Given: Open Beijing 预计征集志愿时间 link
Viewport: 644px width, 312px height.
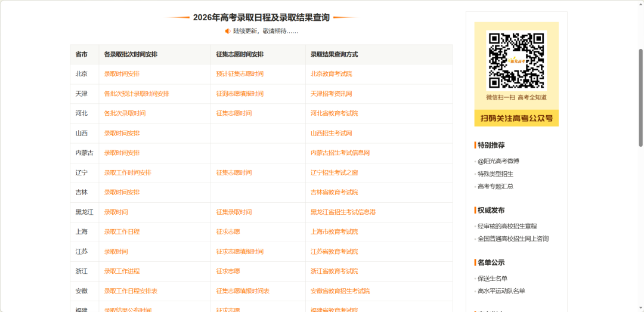Looking at the screenshot, I should pos(240,74).
